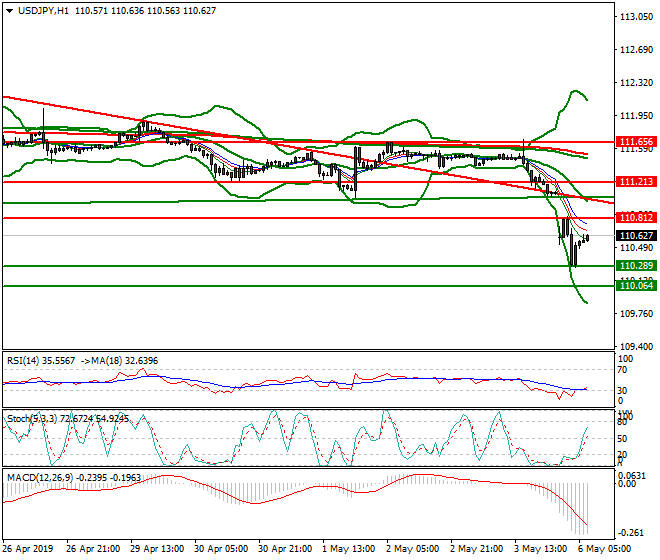The height and width of the screenshot is (560, 660).
Task: Click the current price 110.627 marker
Action: coord(636,236)
